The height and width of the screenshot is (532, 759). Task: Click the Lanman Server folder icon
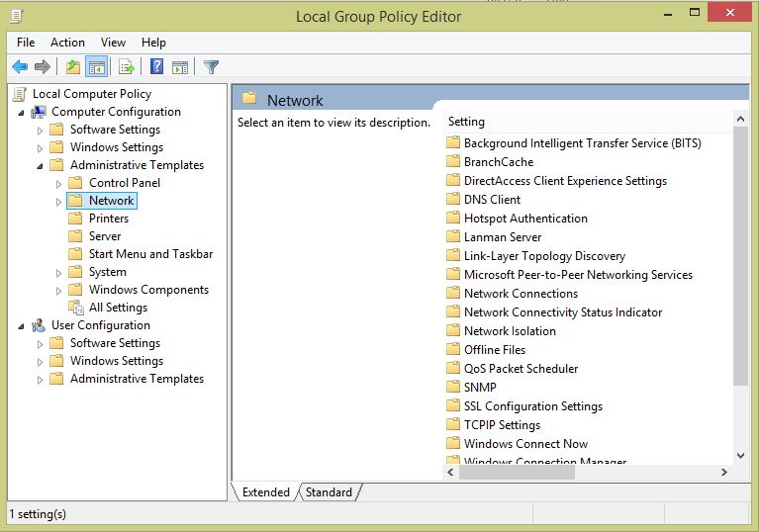point(453,236)
